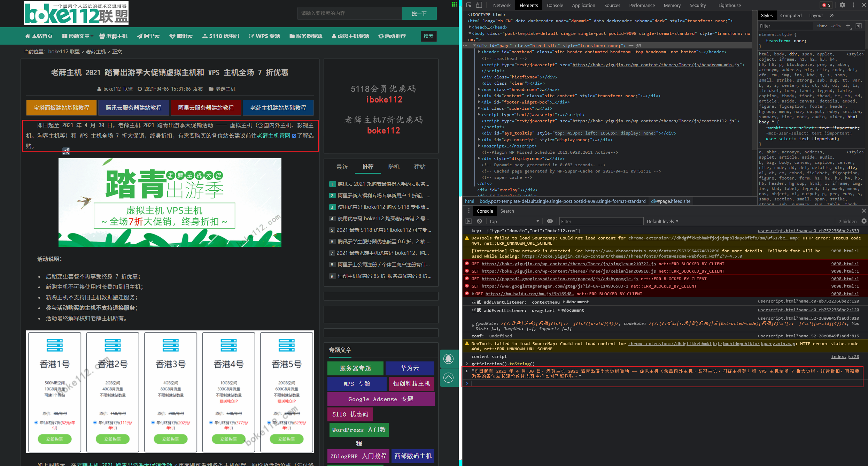868x466 pixels.
Task: Click the new style rule plus icon
Action: pyautogui.click(x=848, y=26)
